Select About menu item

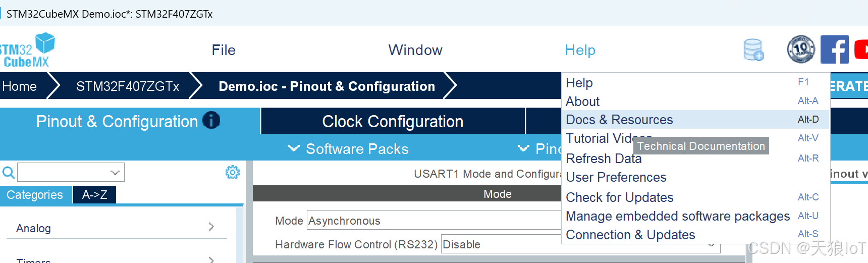pos(695,101)
